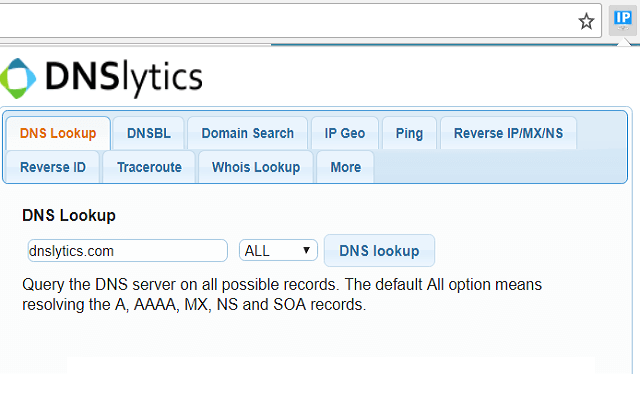640x400 pixels.
Task: Click the dnslytics.com domain input field
Action: 127,251
